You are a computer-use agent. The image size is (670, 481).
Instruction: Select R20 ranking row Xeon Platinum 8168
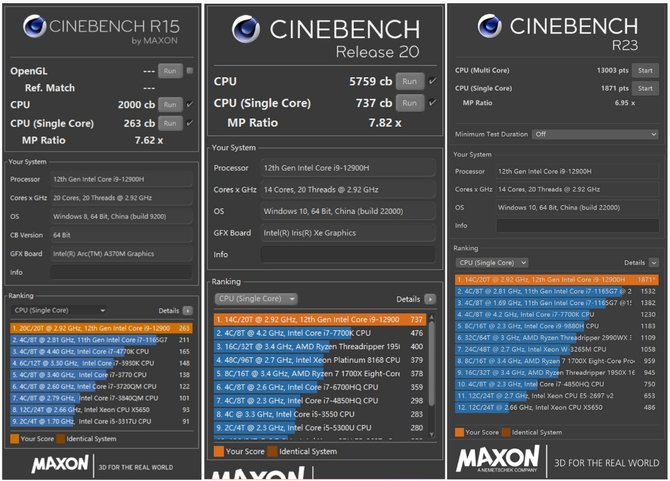coord(320,360)
